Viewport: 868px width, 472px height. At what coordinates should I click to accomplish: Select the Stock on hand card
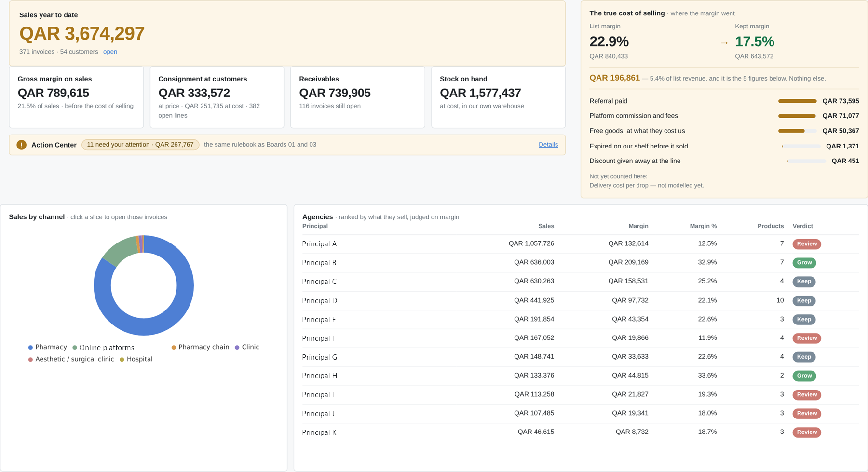coord(499,97)
